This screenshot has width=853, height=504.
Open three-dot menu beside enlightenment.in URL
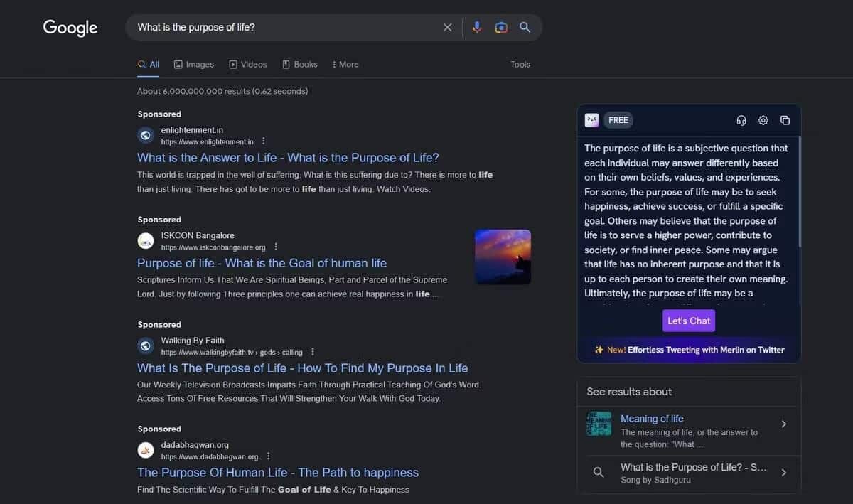pyautogui.click(x=264, y=141)
